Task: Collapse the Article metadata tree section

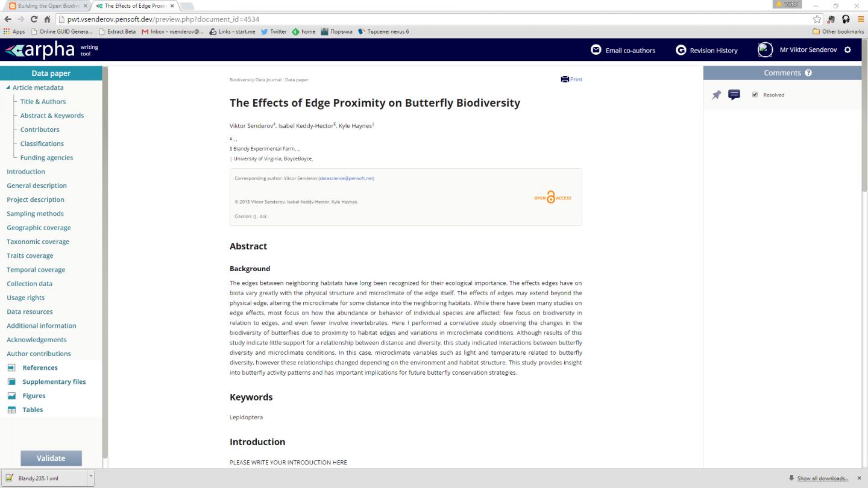Action: point(8,88)
